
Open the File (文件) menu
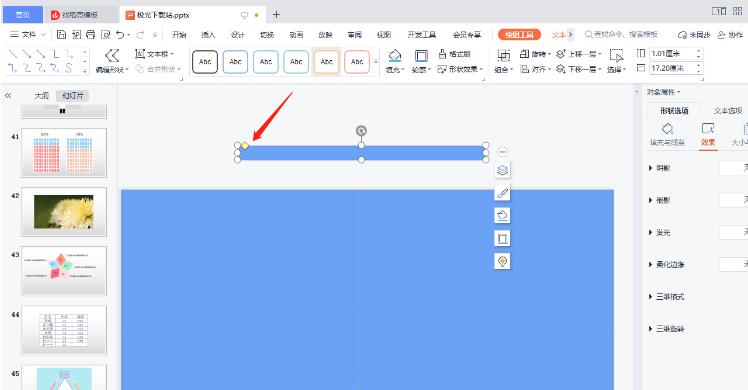(28, 34)
